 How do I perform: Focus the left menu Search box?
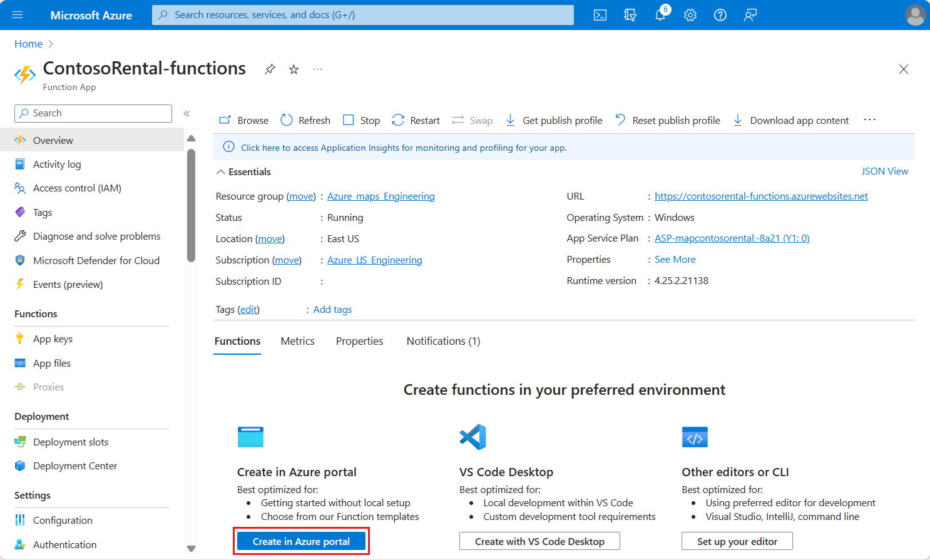(x=93, y=113)
